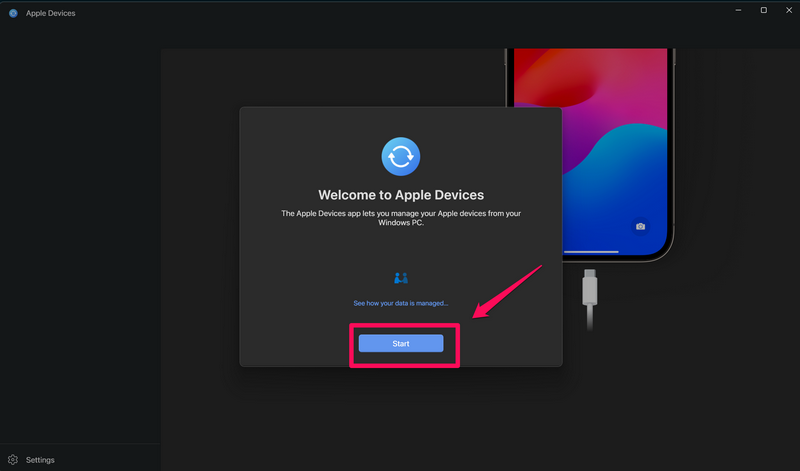Click the Apple Devices app icon in title bar

(x=13, y=13)
